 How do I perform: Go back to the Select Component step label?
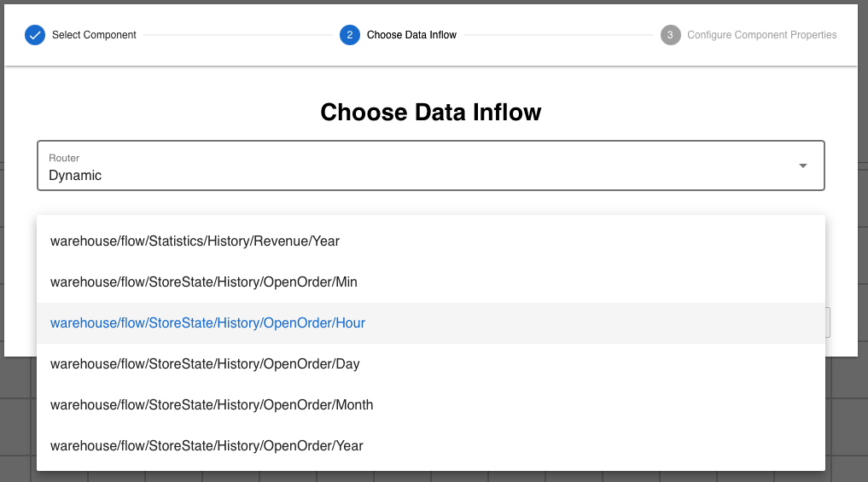(x=94, y=35)
